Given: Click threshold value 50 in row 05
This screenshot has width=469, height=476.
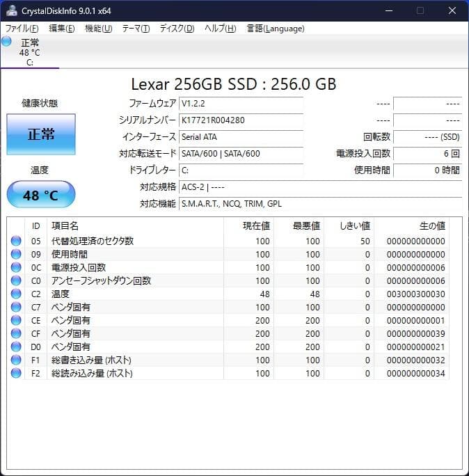Looking at the screenshot, I should (x=365, y=241).
